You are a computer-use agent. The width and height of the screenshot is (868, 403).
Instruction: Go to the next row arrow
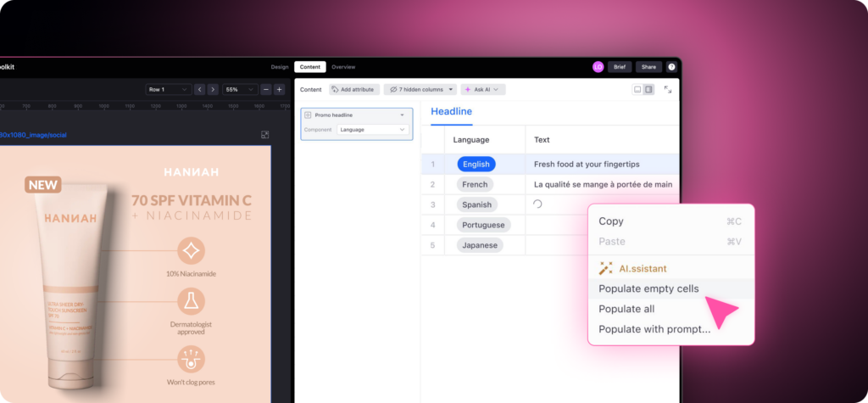click(213, 89)
